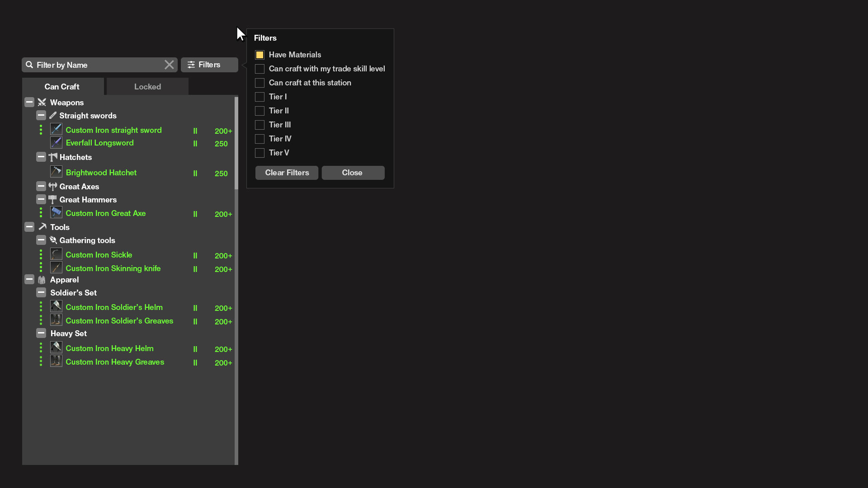Clear the name filter with the X icon
Screen dimensions: 868x488
pyautogui.click(x=169, y=65)
